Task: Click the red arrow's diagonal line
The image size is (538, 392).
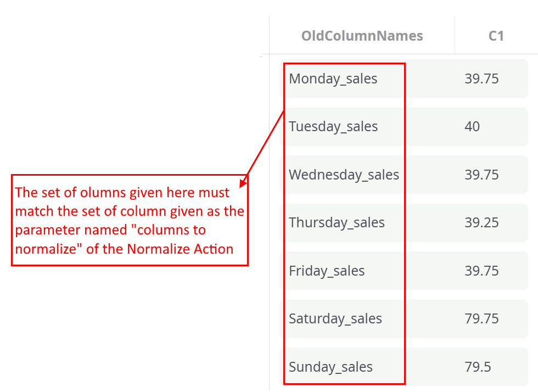Action: (265, 143)
